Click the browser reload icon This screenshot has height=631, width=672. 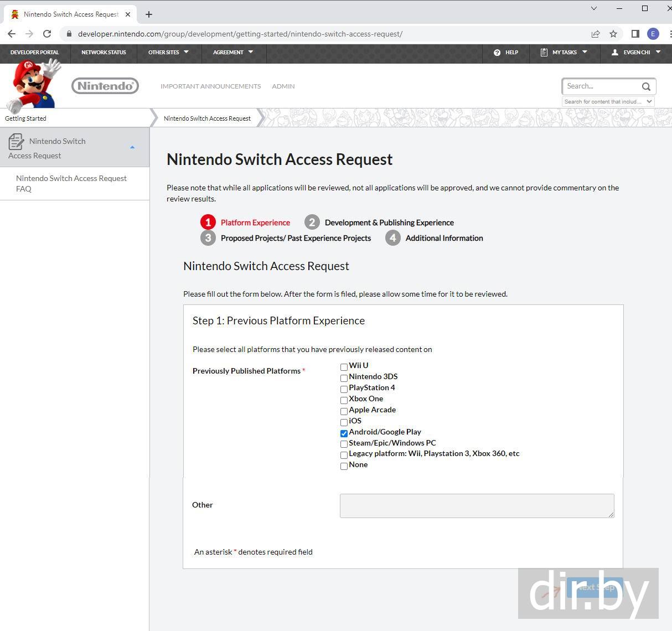coord(47,34)
